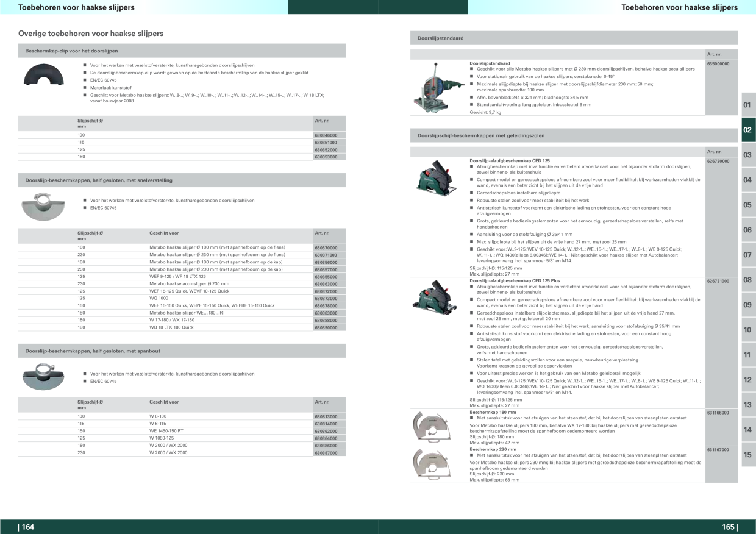Open chapter tab 03

pyautogui.click(x=748, y=155)
